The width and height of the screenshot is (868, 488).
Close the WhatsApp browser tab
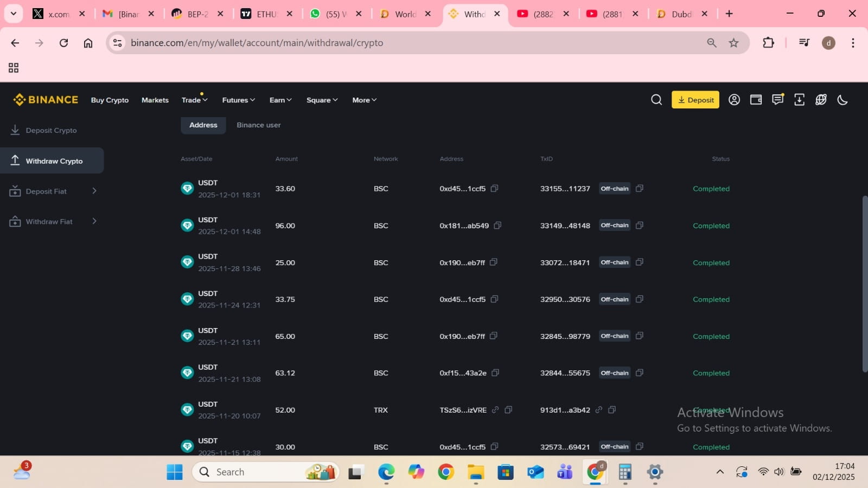pos(359,14)
